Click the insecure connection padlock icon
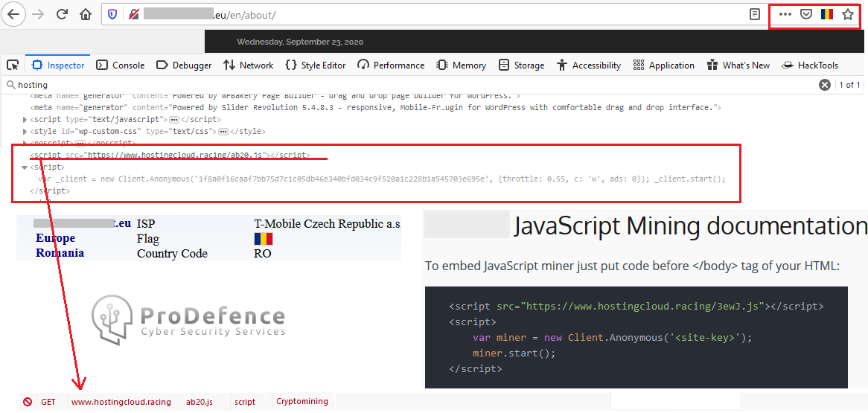868x413 pixels. 133,14
